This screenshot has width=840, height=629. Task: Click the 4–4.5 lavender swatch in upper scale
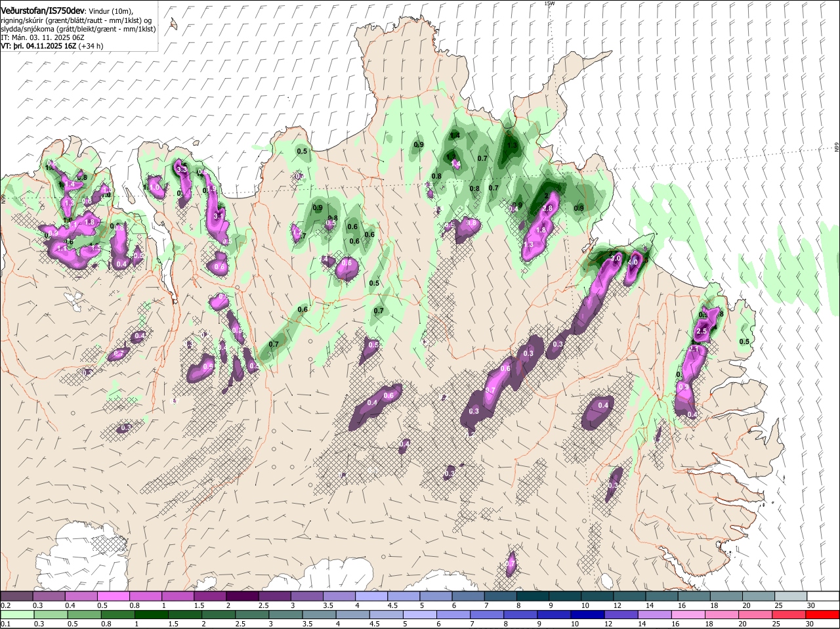point(371,596)
